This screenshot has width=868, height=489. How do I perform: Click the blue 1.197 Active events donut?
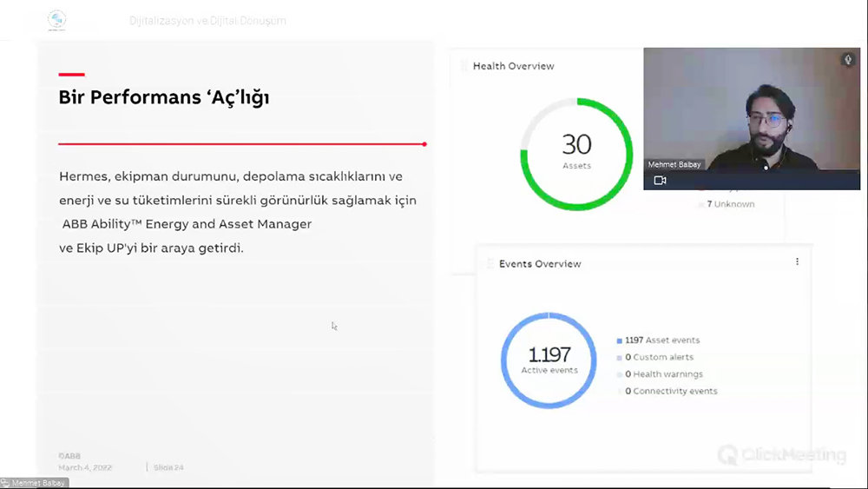pyautogui.click(x=549, y=360)
